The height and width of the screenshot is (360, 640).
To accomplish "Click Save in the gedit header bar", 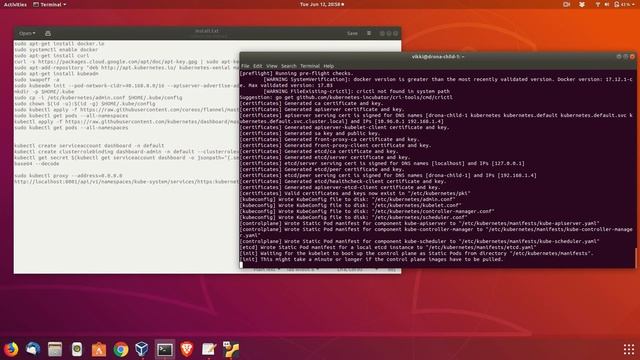I will tap(352, 33).
